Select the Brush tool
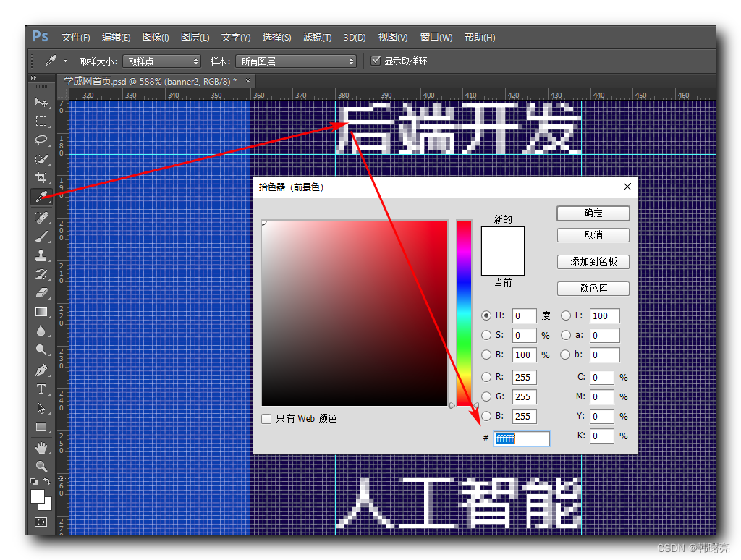The height and width of the screenshot is (560, 741). 41,237
